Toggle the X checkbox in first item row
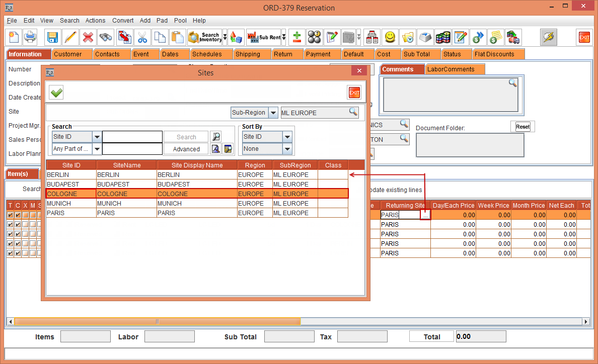 coord(25,215)
